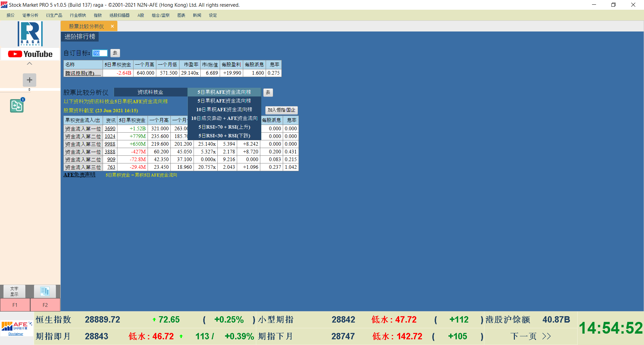
Task: Select 10日累积AFE资金流向榜 from dropdown list
Action: [224, 110]
